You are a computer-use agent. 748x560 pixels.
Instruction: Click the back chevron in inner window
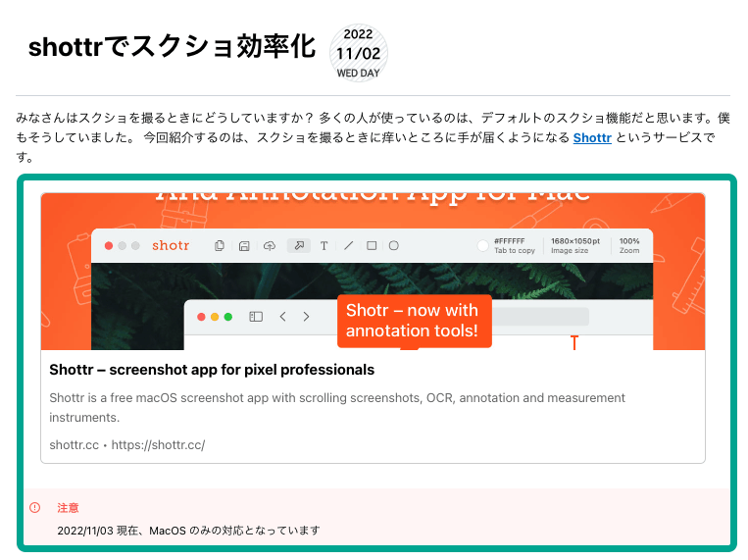[283, 317]
